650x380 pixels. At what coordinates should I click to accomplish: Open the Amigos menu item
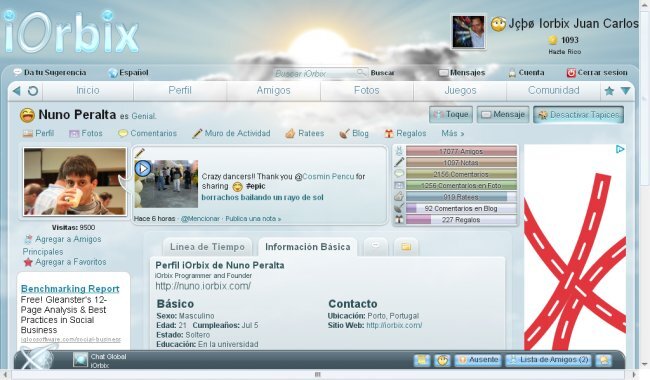point(273,90)
